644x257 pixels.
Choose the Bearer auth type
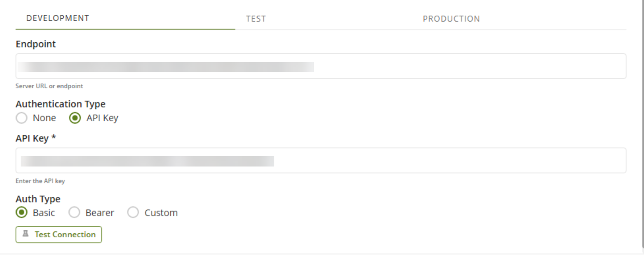click(x=75, y=213)
